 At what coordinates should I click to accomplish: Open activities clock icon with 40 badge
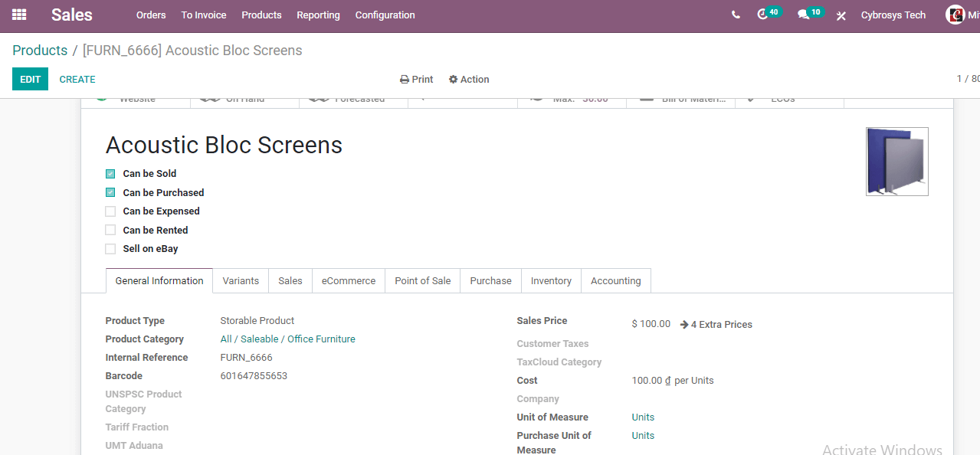point(769,14)
